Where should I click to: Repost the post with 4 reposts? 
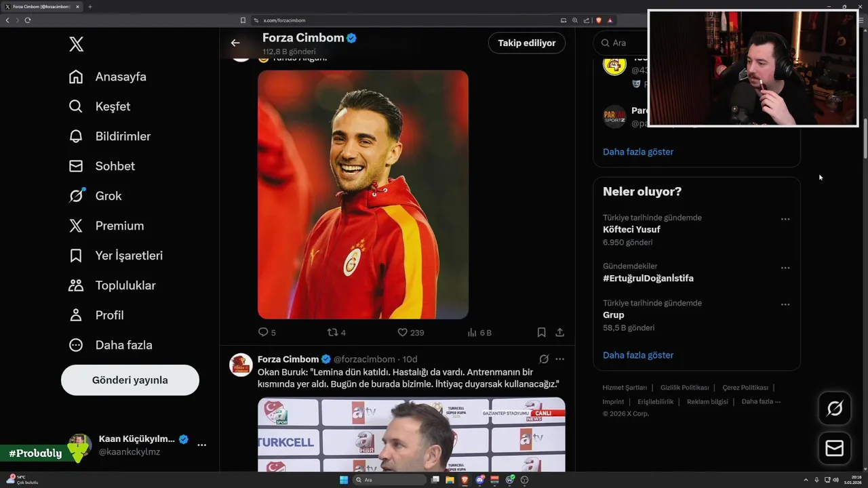(x=336, y=332)
